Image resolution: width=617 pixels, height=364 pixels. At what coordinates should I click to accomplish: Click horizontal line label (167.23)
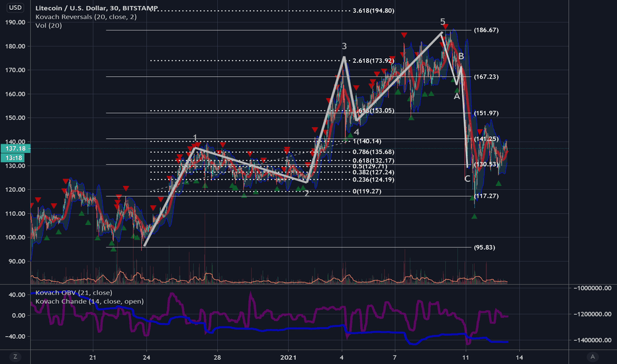coord(486,77)
